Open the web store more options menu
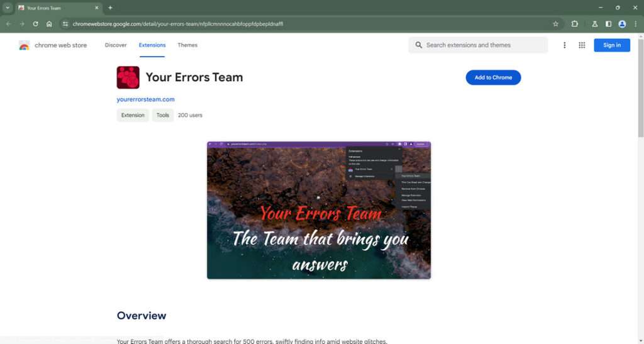 564,45
